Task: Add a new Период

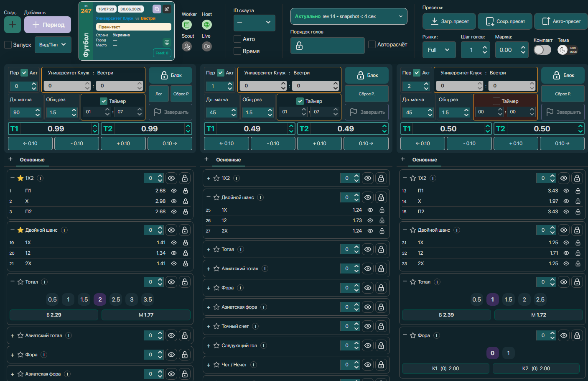Action: [x=48, y=25]
